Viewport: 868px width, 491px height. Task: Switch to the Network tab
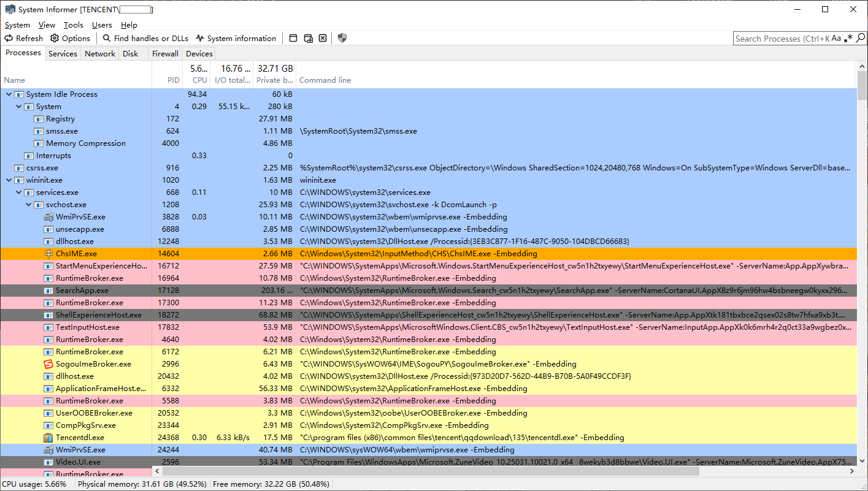tap(100, 53)
